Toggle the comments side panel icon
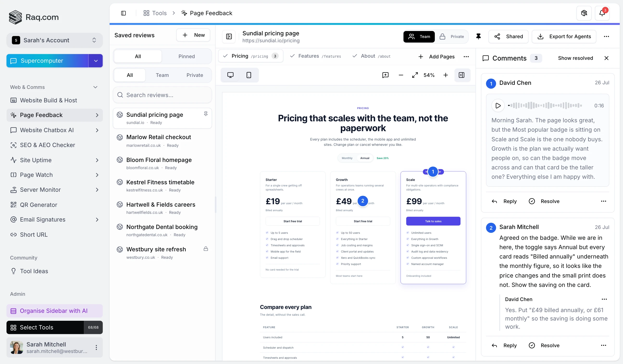 pyautogui.click(x=461, y=75)
